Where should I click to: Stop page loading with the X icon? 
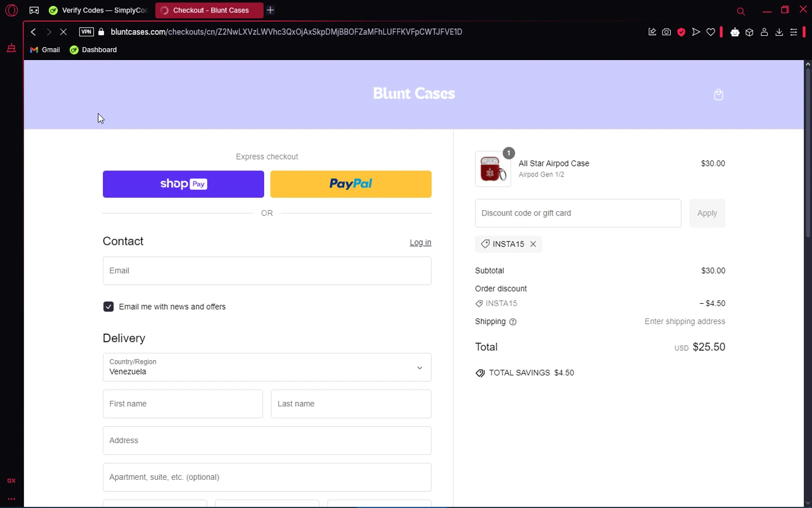(x=63, y=32)
